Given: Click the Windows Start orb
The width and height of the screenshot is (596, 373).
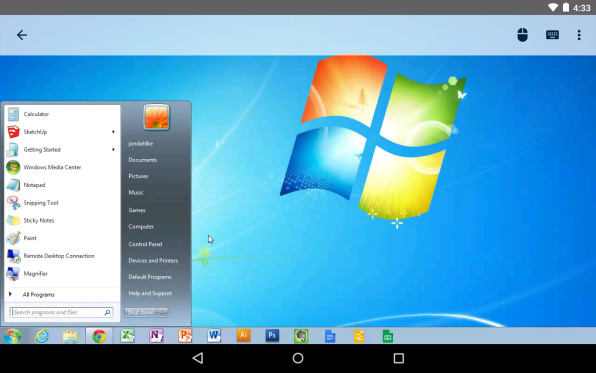Looking at the screenshot, I should pos(13,336).
